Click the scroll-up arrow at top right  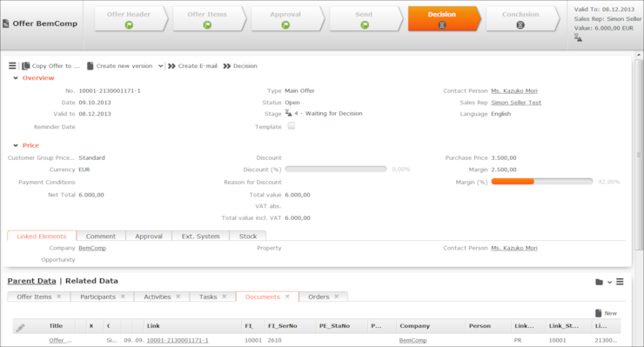click(639, 55)
